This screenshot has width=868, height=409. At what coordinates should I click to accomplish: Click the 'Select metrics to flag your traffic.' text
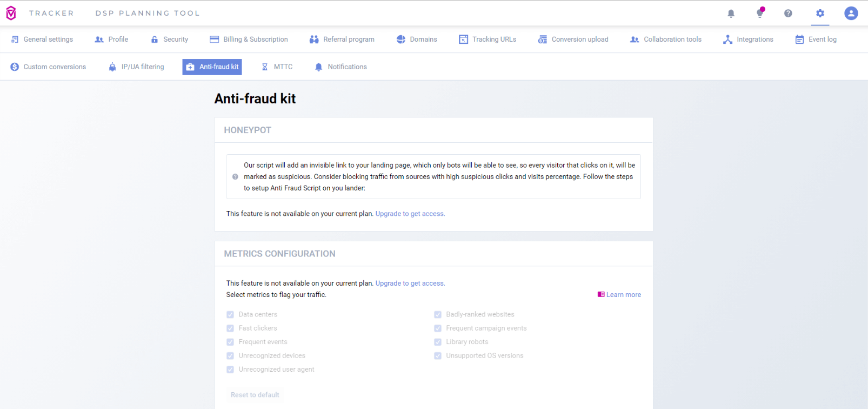(x=276, y=295)
